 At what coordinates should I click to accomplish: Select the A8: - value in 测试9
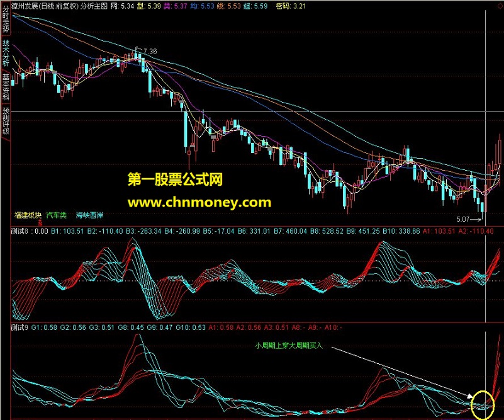(299, 327)
